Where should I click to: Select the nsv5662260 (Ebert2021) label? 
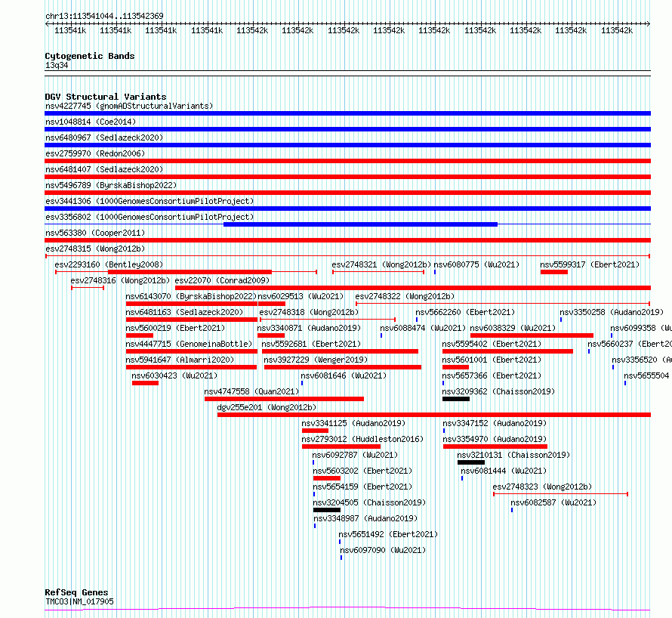click(465, 312)
